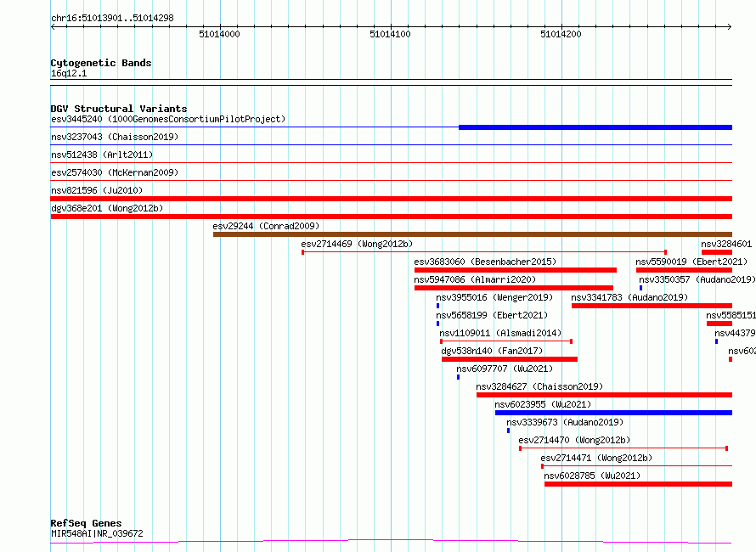This screenshot has height=552, width=756.
Task: Click the nsv5658199 small blue marker
Action: pyautogui.click(x=437, y=324)
